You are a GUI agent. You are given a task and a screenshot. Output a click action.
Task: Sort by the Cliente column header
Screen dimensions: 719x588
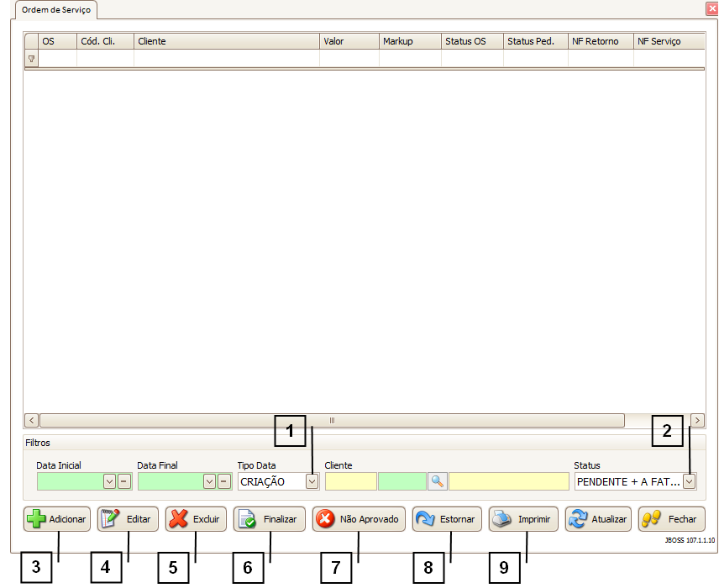(226, 41)
